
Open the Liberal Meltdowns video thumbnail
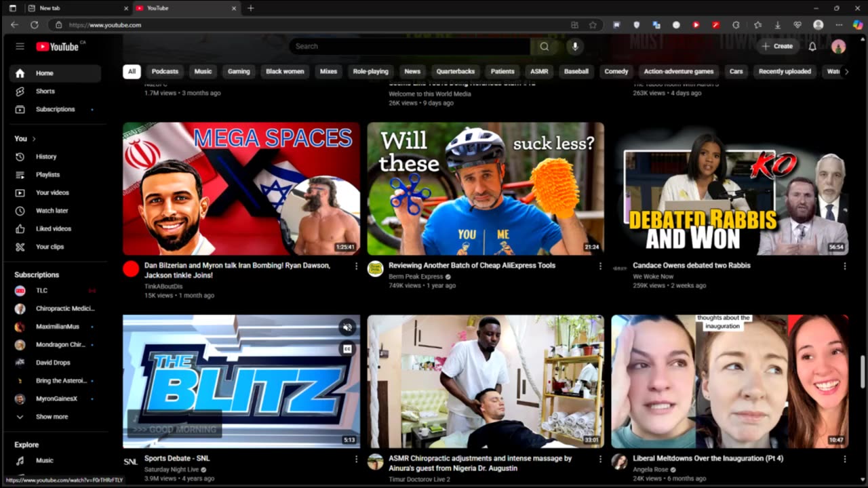(730, 381)
